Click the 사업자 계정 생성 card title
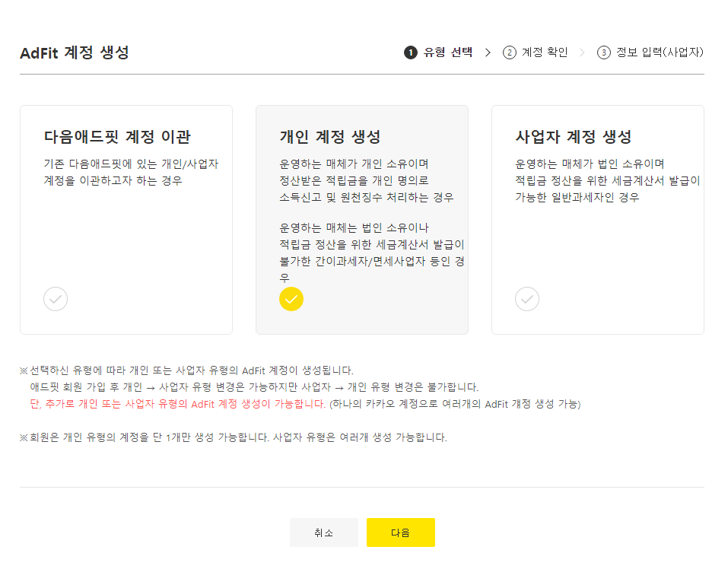Image resolution: width=728 pixels, height=569 pixels. tap(574, 136)
